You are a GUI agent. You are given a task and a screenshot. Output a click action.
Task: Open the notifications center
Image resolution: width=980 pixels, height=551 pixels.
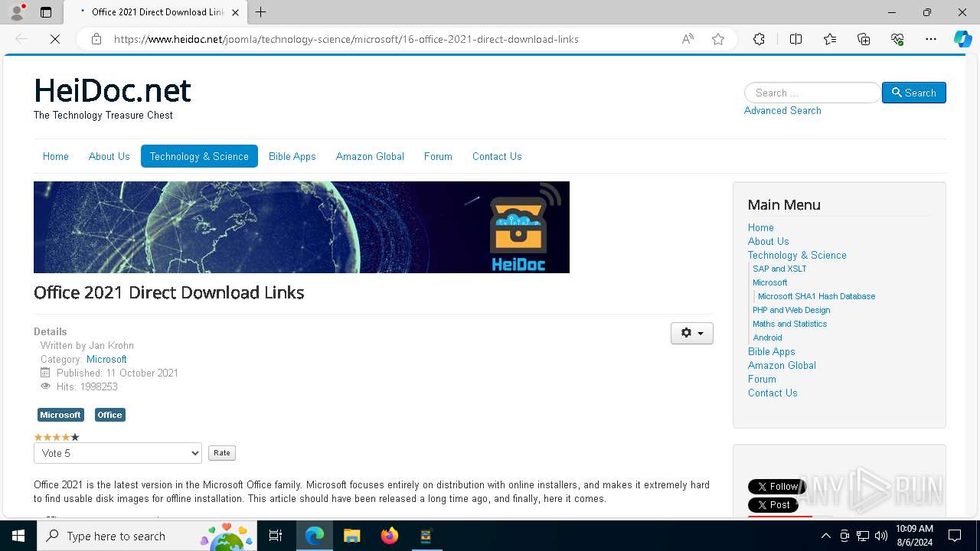(x=955, y=536)
